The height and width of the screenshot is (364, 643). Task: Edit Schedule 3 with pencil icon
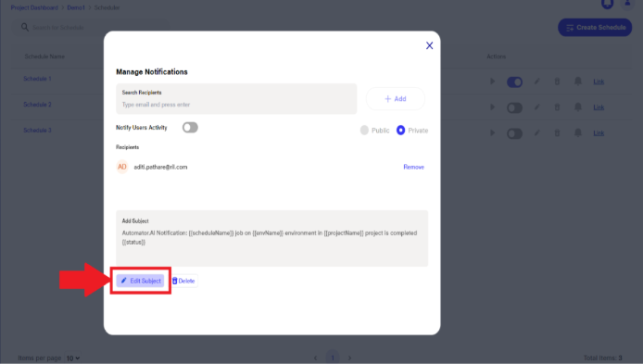click(536, 133)
